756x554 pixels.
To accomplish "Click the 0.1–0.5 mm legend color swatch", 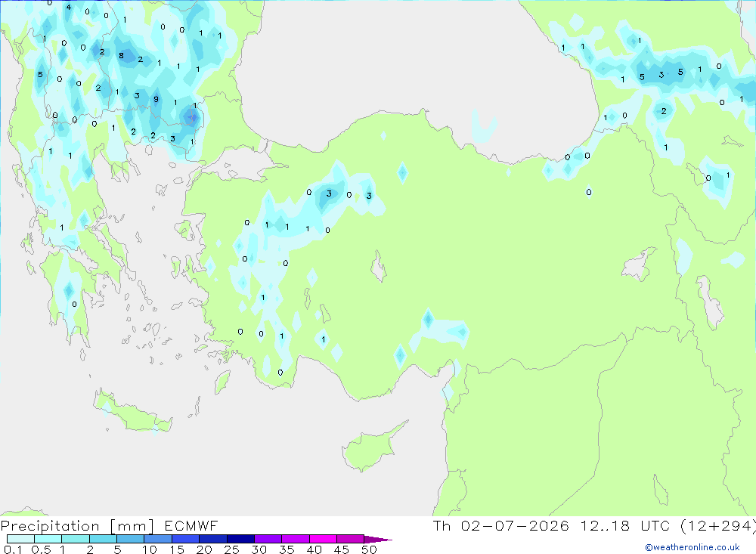I will (20, 539).
